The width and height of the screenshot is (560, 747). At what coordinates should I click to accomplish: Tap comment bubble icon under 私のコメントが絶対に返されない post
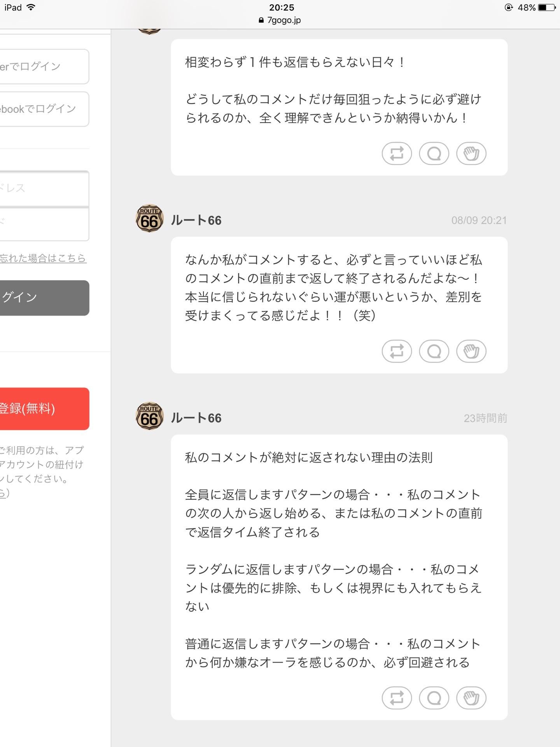click(x=434, y=698)
